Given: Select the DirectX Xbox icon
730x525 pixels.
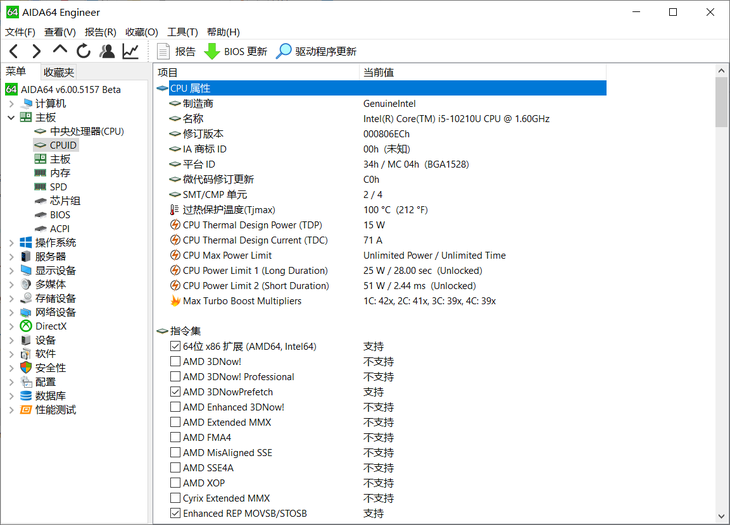Looking at the screenshot, I should (x=26, y=326).
